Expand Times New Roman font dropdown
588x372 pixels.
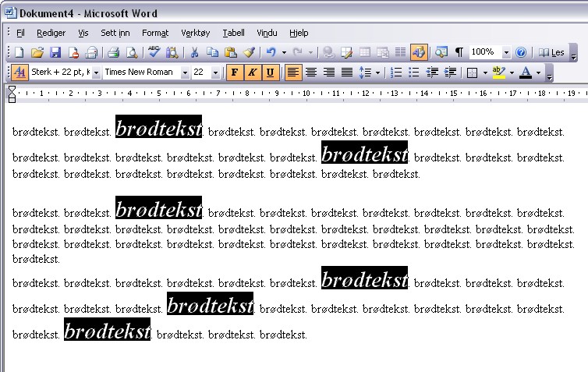tap(185, 73)
